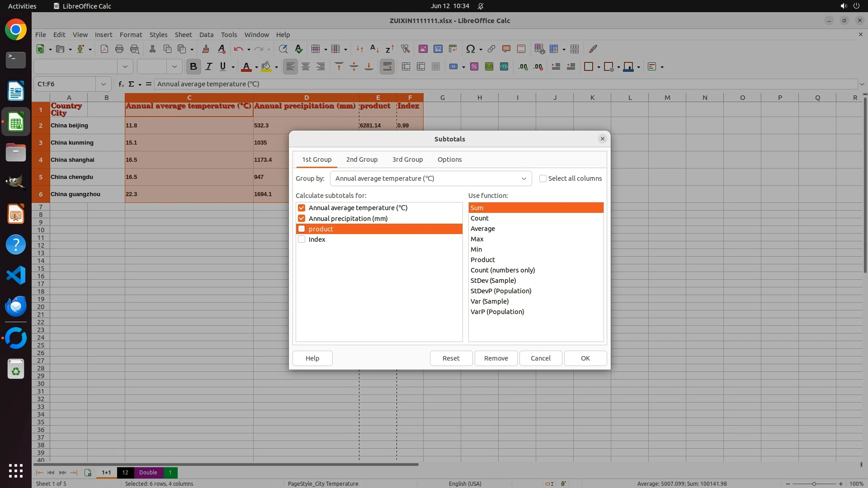Click the AutoFilter toolbar icon

[405, 49]
